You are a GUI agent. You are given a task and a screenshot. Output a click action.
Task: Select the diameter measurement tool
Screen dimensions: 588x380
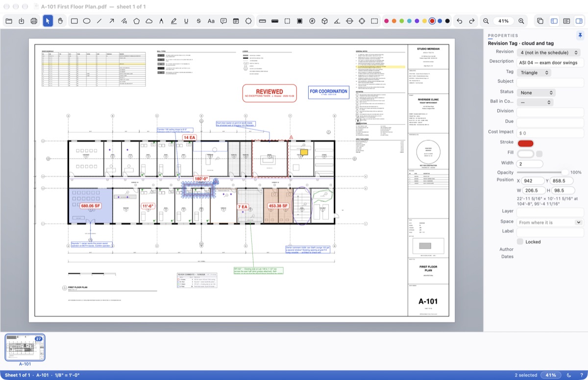[x=349, y=21]
